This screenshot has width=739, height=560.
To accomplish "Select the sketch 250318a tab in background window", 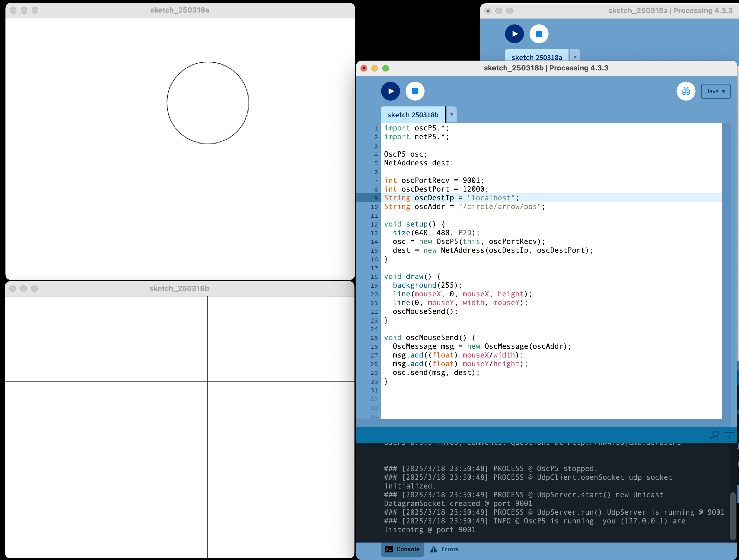I will (x=537, y=56).
